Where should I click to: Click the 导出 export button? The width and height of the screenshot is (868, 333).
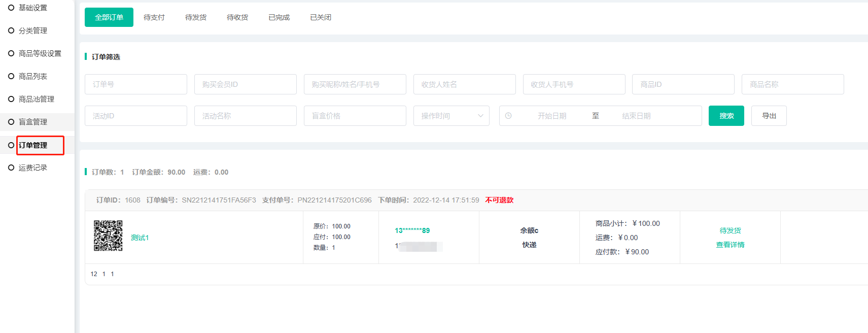769,116
